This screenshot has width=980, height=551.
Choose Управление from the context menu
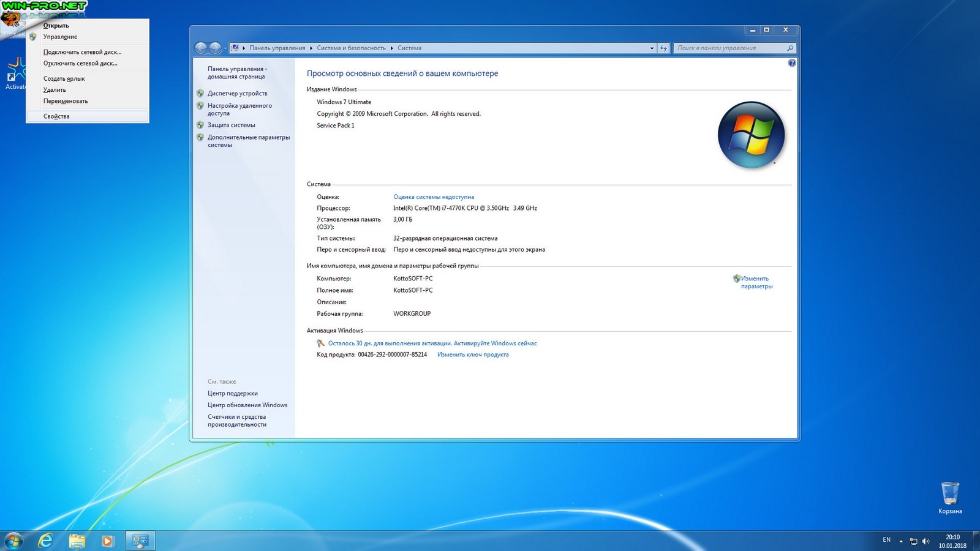tap(60, 37)
